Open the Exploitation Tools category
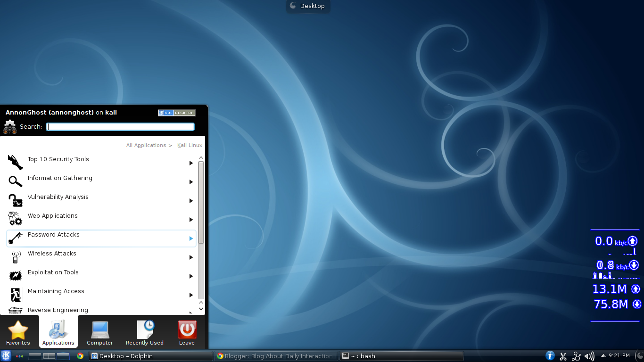This screenshot has height=362, width=644. point(53,272)
